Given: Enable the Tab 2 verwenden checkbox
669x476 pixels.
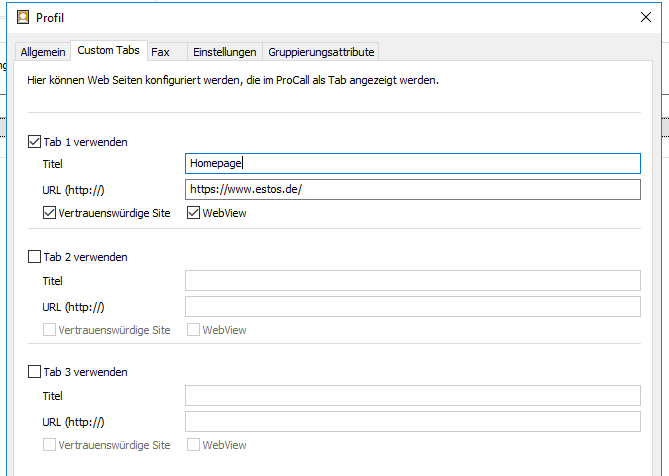Looking at the screenshot, I should point(35,257).
